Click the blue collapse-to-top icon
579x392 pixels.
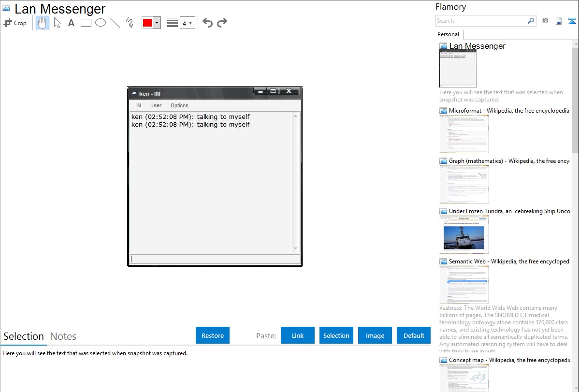[x=572, y=21]
